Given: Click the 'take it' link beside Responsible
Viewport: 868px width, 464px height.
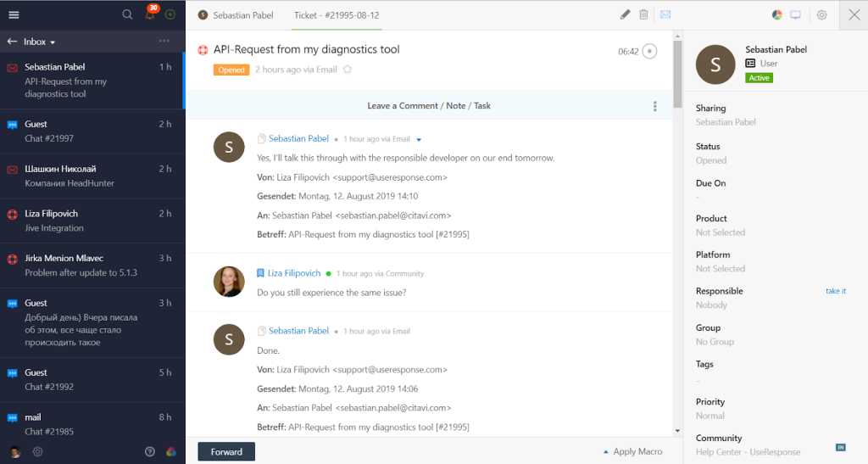Looking at the screenshot, I should click(835, 291).
